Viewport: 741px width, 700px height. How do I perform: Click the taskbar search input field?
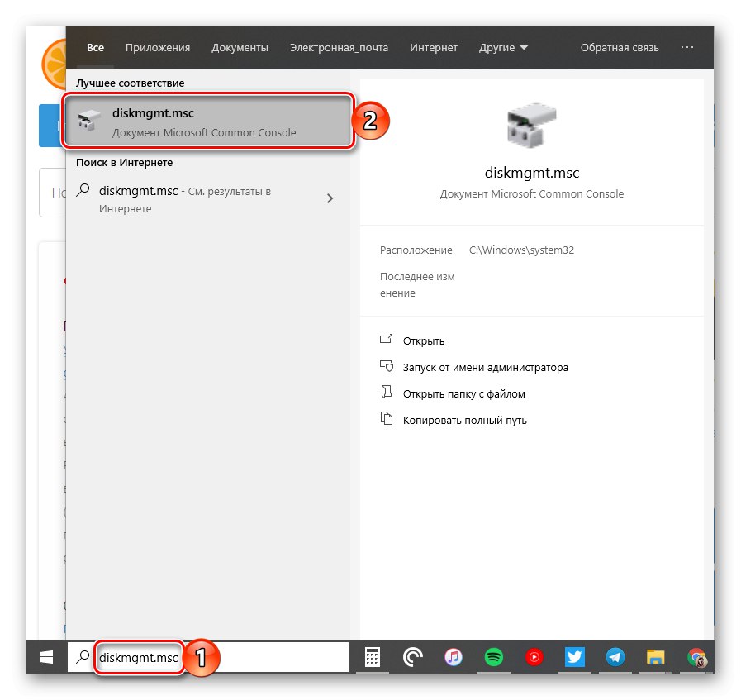tap(139, 657)
